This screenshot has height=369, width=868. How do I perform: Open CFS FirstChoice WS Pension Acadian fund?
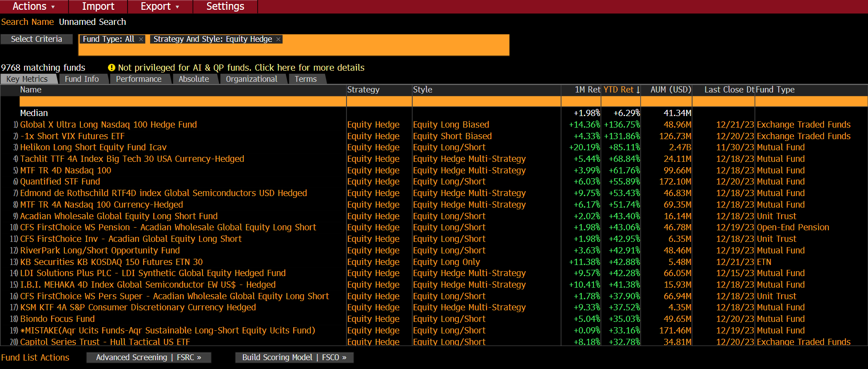tap(168, 228)
